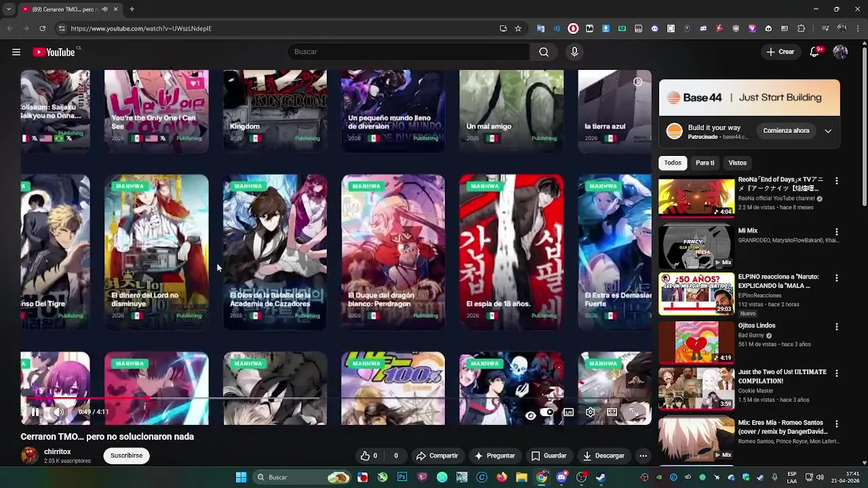Switch player to theater mode

tap(612, 412)
